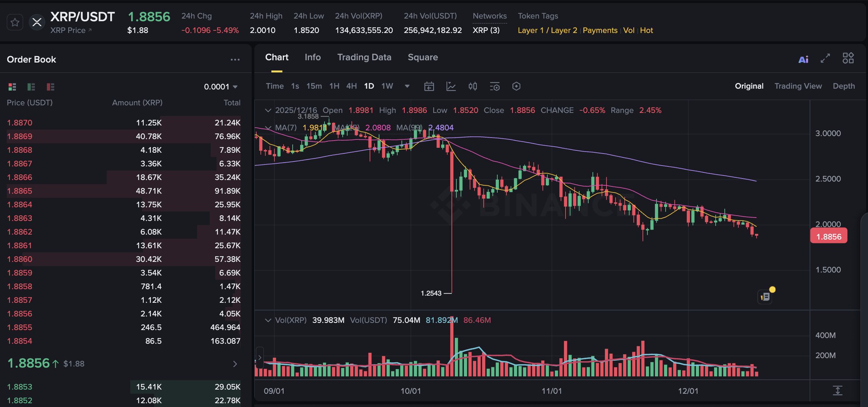Switch order book to buy orders only
Viewport: 868px width, 407px height.
pos(31,87)
